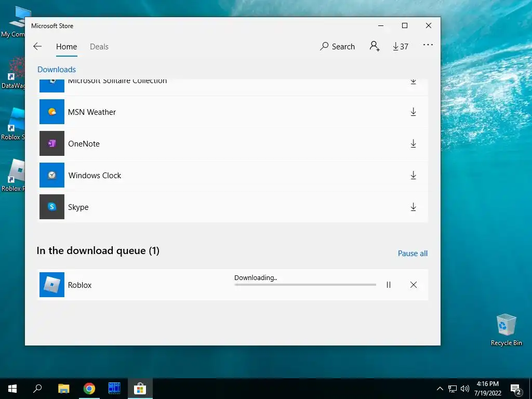532x399 pixels.
Task: Open the Windows Start menu
Action: 12,389
